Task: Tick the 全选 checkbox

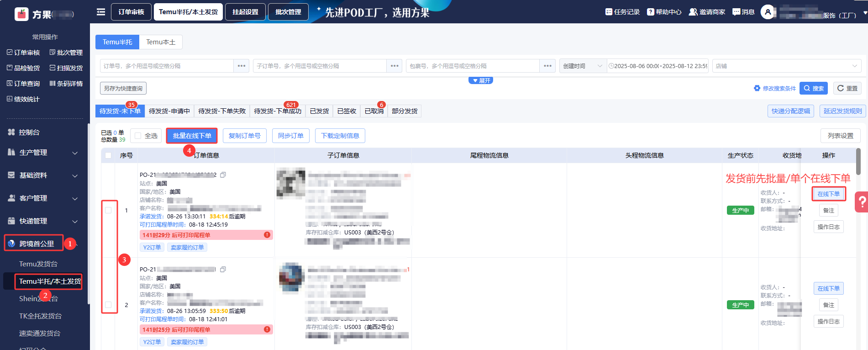Action: (x=138, y=136)
